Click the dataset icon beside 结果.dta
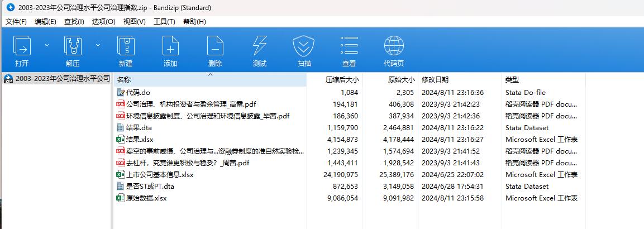Image resolution: width=644 pixels, height=229 pixels. 121,128
